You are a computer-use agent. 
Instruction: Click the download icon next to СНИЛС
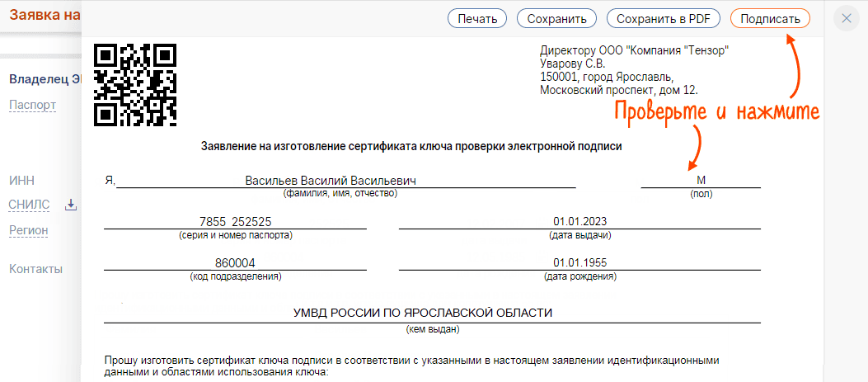point(71,205)
